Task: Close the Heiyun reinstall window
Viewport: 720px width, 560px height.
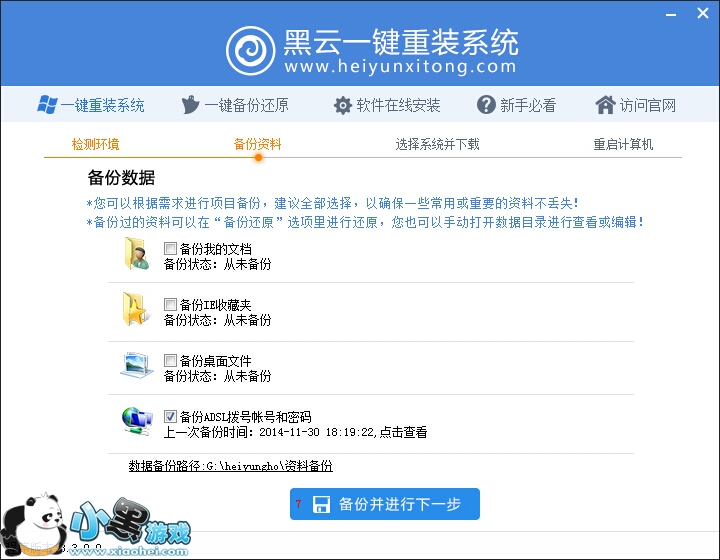Action: point(703,13)
